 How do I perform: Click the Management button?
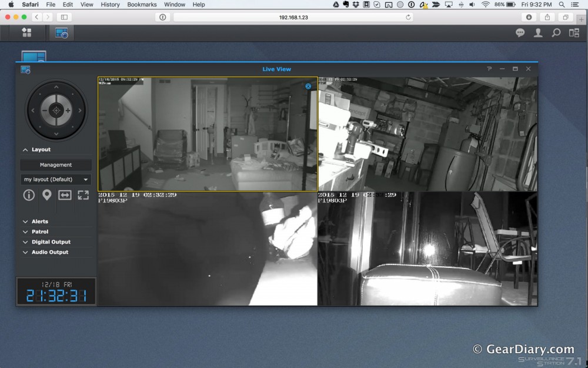(55, 164)
